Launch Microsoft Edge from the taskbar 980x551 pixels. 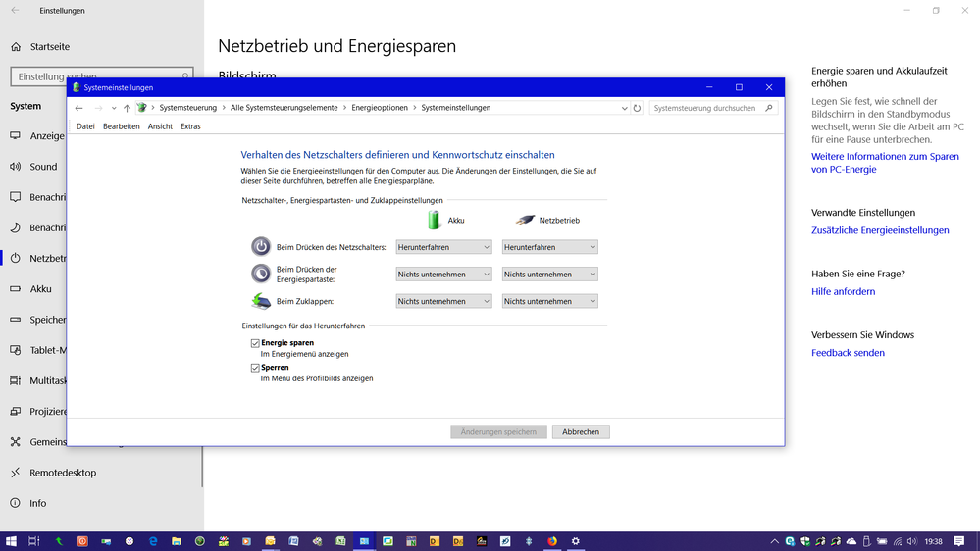pos(153,541)
